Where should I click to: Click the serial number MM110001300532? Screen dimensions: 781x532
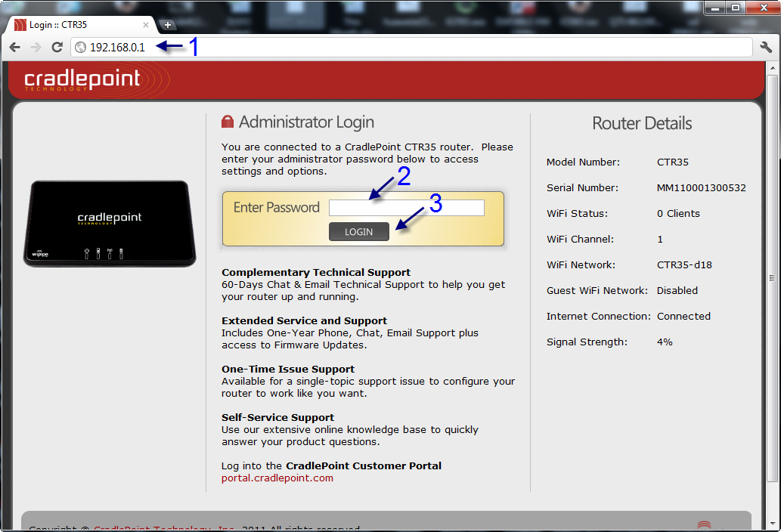(702, 188)
